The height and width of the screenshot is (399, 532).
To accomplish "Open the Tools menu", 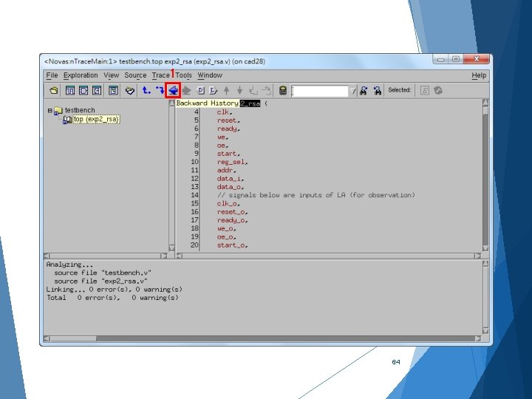I will coord(183,75).
